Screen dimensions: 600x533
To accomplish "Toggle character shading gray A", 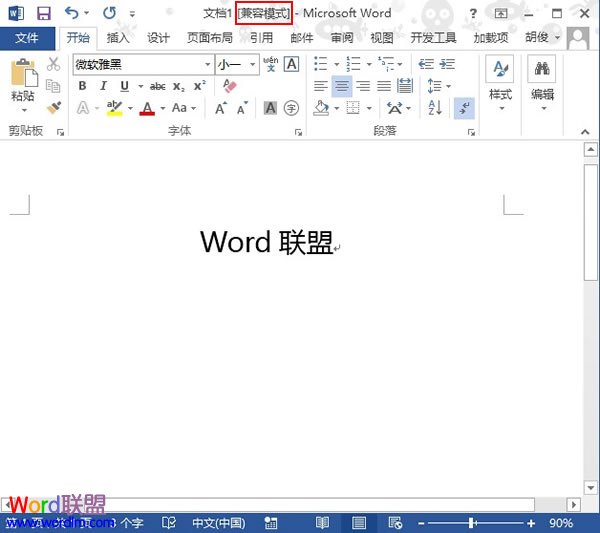I will (271, 108).
